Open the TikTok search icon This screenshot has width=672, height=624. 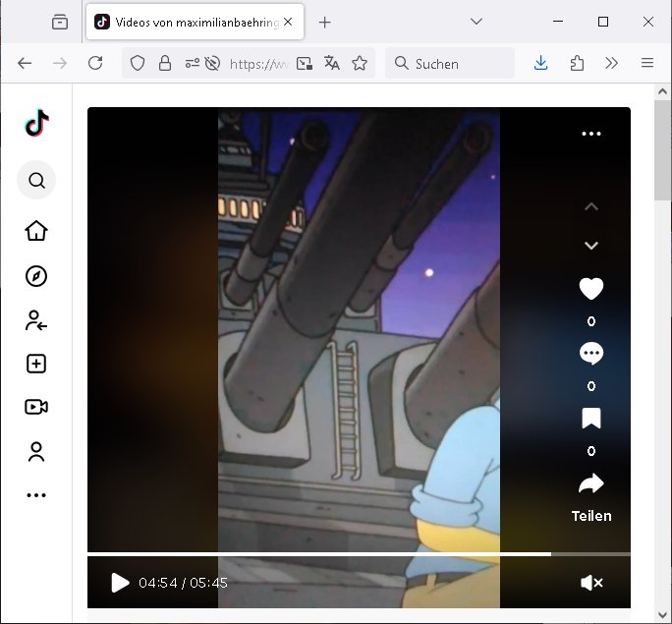[x=36, y=180]
